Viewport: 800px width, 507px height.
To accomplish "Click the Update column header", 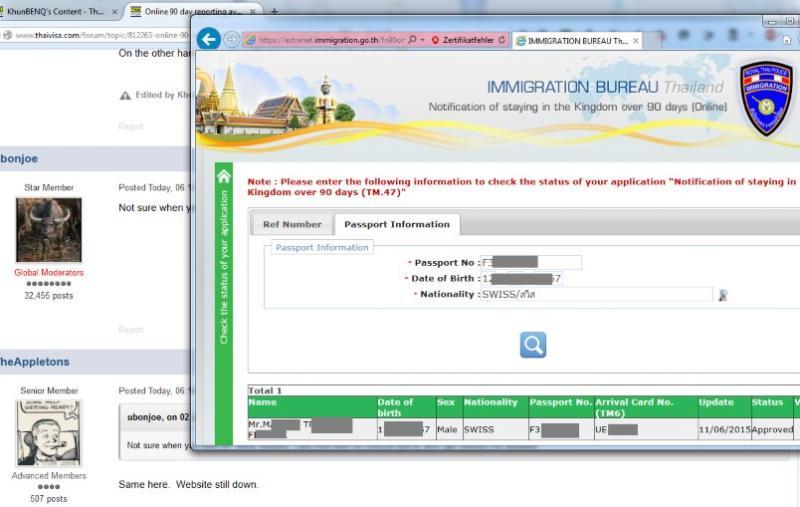I will (x=724, y=407).
